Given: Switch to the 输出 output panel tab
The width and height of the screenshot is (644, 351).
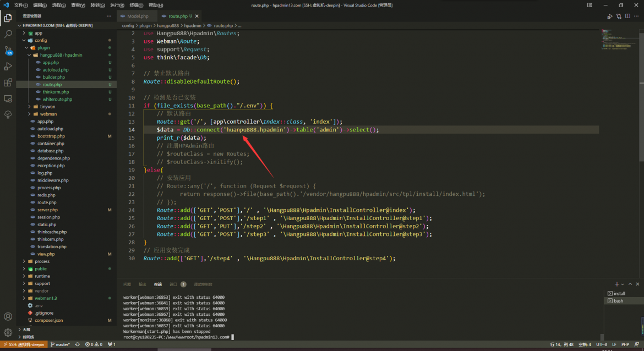Looking at the screenshot, I should pyautogui.click(x=143, y=284).
